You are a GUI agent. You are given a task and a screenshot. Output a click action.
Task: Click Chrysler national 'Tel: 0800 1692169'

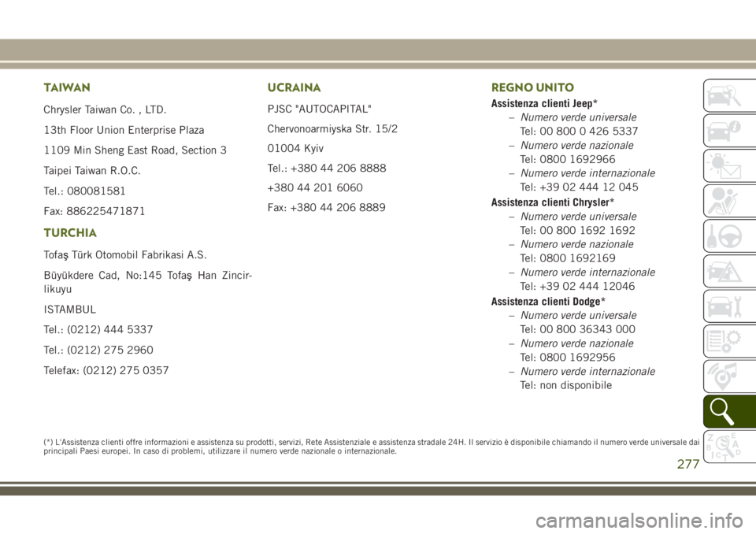pyautogui.click(x=568, y=258)
